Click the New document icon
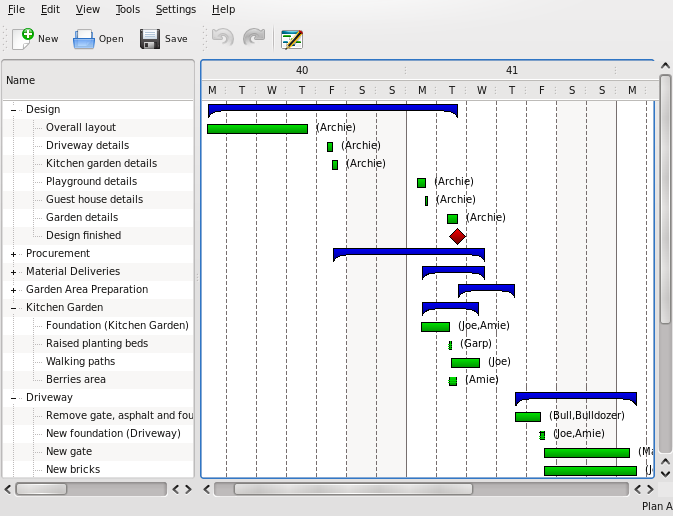Viewport: 673px width, 516px height. coord(23,39)
